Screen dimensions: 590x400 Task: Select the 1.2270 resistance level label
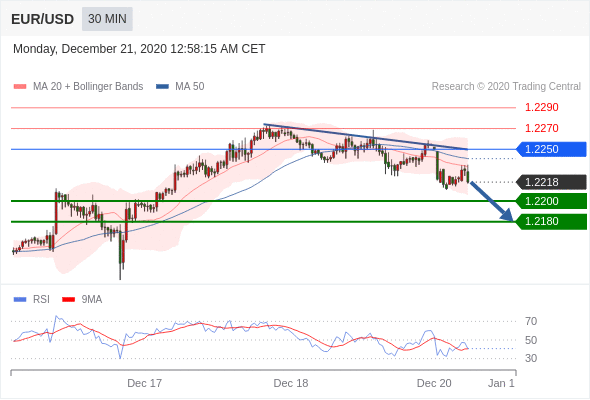pos(541,128)
